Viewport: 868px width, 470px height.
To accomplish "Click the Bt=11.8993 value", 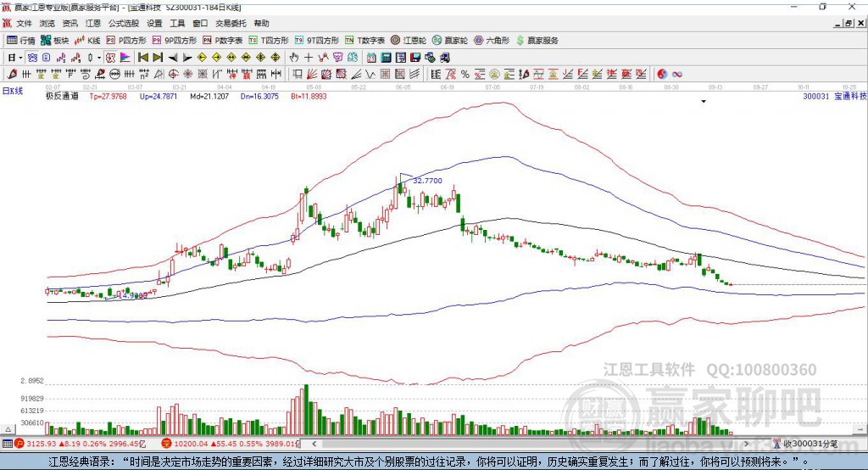I will tap(309, 96).
